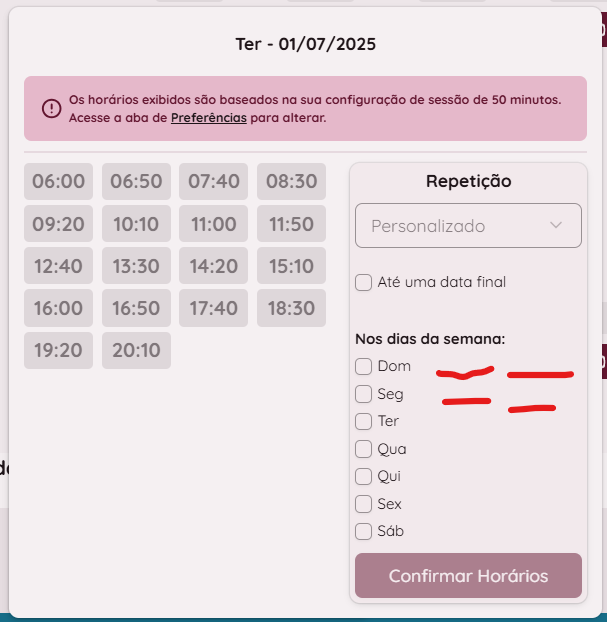Pick the 18:30 time slot
This screenshot has width=607, height=622.
[291, 308]
